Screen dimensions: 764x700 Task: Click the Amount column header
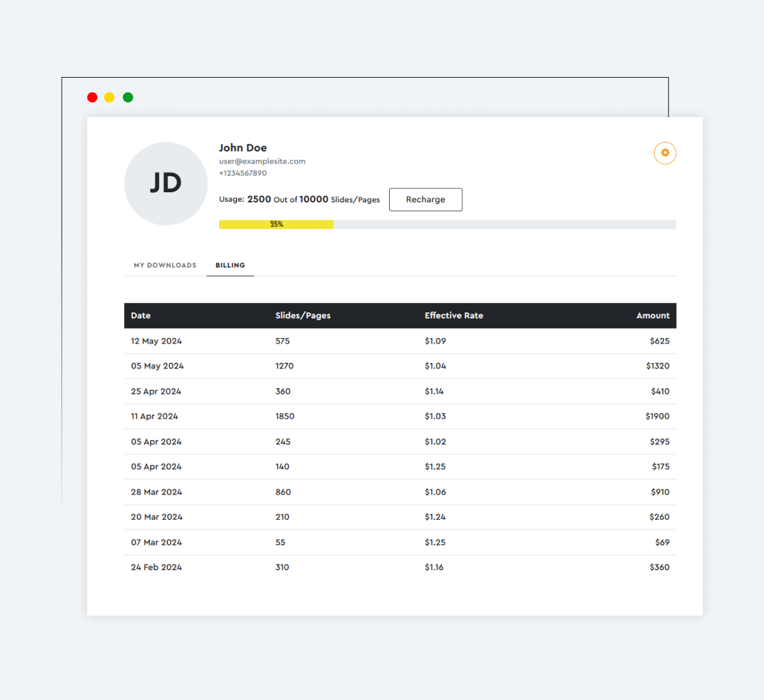(653, 316)
